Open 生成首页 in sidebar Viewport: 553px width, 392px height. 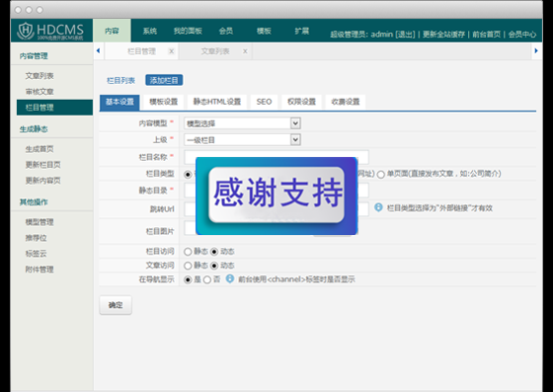click(39, 149)
